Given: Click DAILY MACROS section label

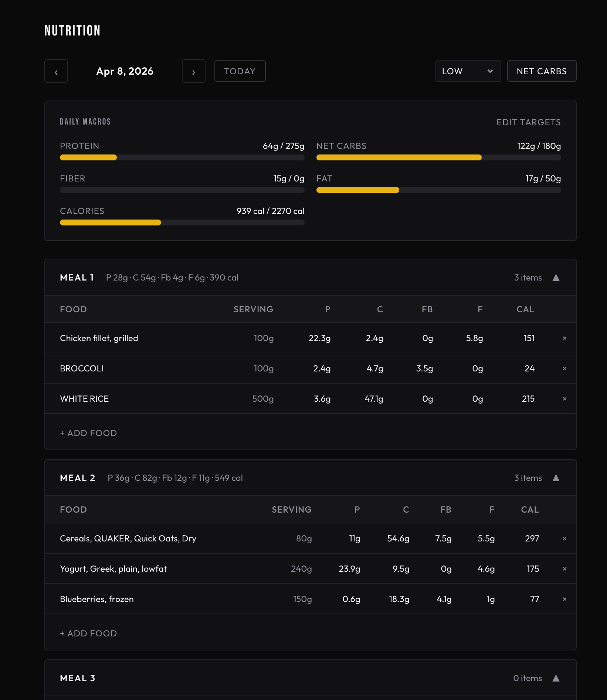Looking at the screenshot, I should pyautogui.click(x=85, y=122).
